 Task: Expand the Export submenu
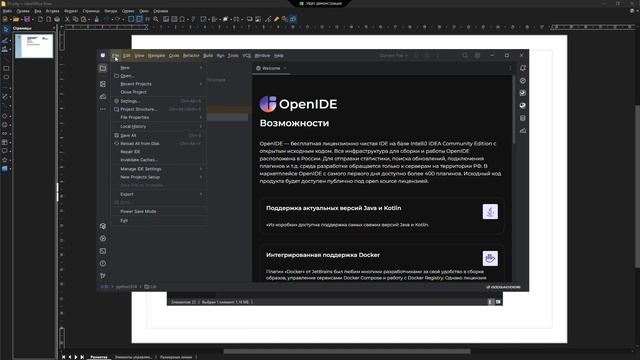(159, 194)
